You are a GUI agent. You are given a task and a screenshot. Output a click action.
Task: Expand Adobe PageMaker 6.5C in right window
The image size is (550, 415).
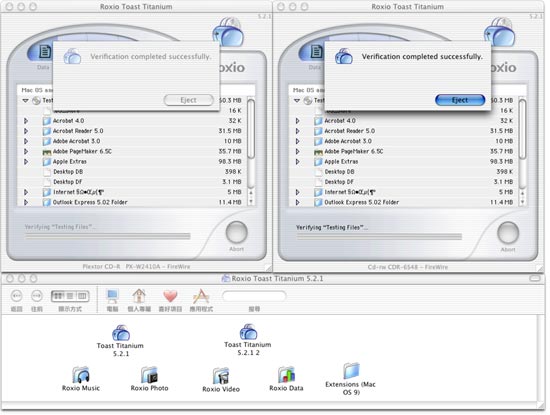[x=297, y=151]
